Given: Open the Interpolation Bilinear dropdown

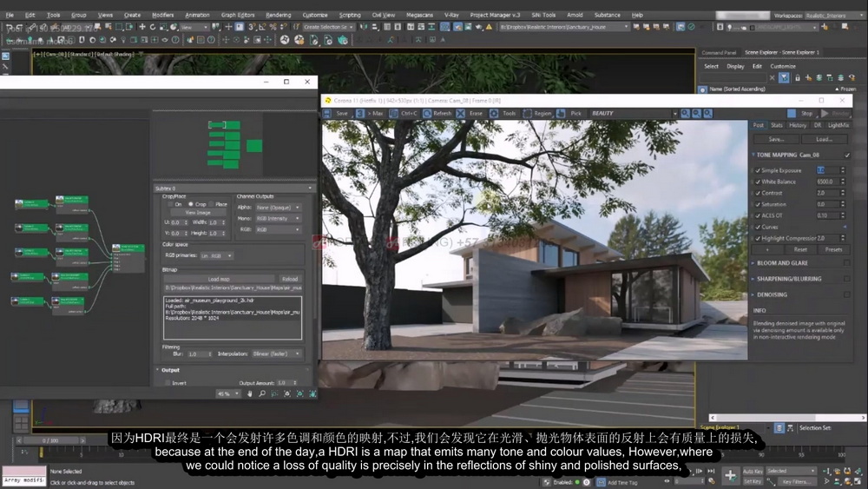Looking at the screenshot, I should pos(276,354).
